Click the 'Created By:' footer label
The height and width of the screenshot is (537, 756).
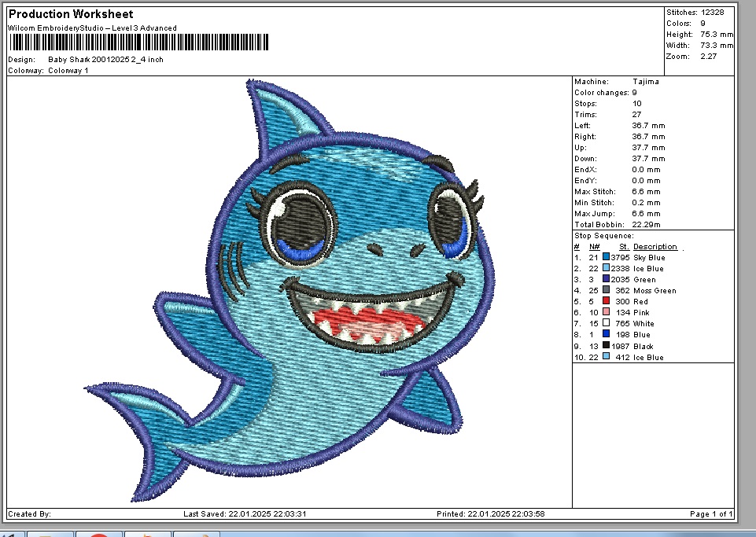click(x=29, y=514)
